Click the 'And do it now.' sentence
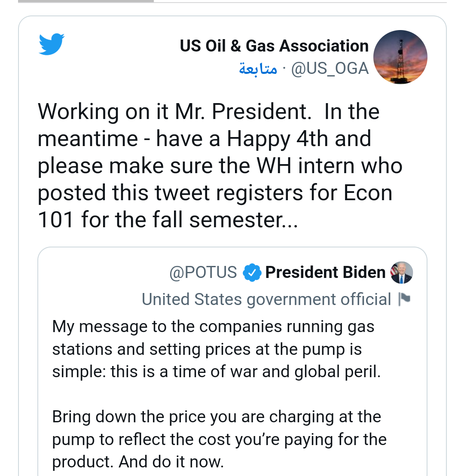The width and height of the screenshot is (464, 476). point(171,462)
